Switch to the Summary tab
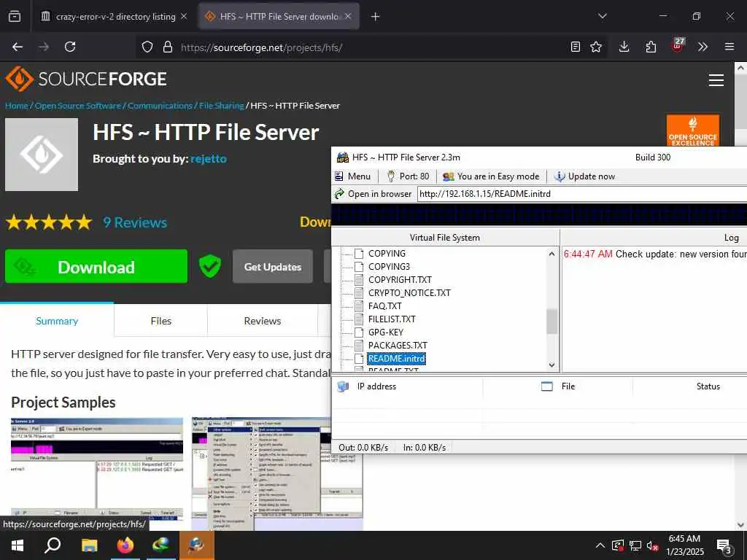The width and height of the screenshot is (747, 560). (x=57, y=321)
